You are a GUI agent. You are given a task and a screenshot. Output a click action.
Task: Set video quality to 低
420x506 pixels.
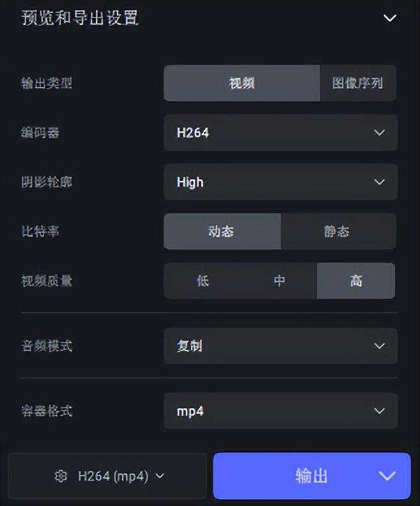point(202,281)
